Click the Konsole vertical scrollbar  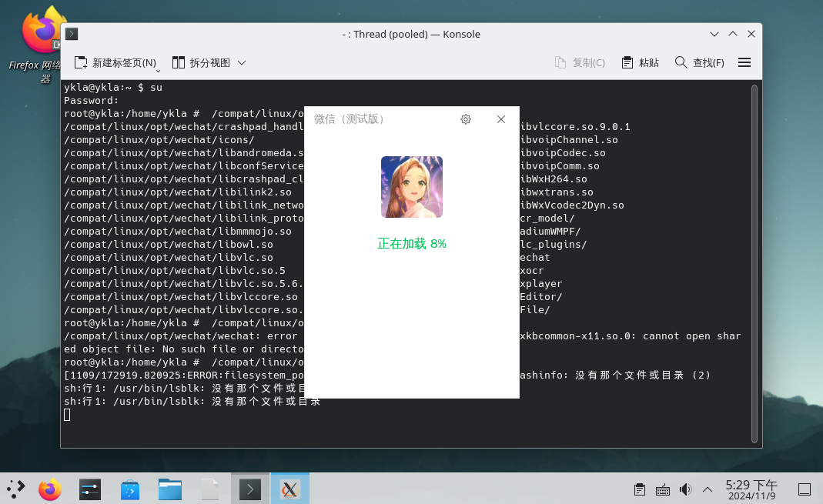tap(754, 264)
